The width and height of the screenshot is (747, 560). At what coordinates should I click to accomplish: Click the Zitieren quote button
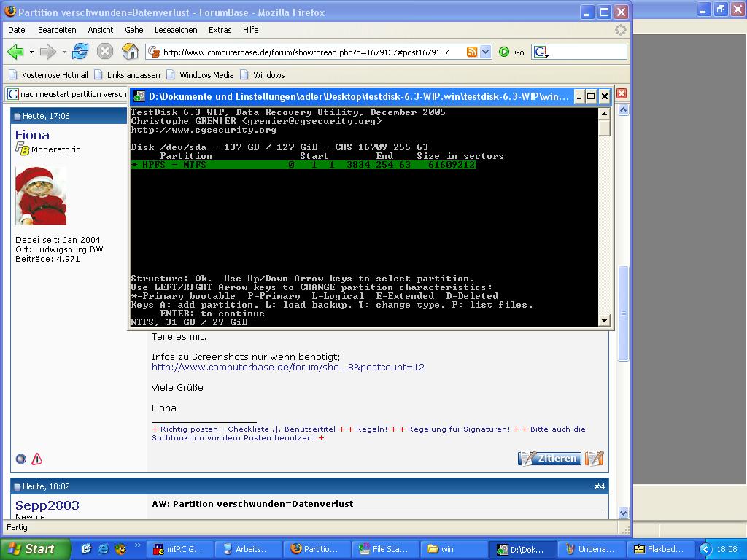pos(549,458)
